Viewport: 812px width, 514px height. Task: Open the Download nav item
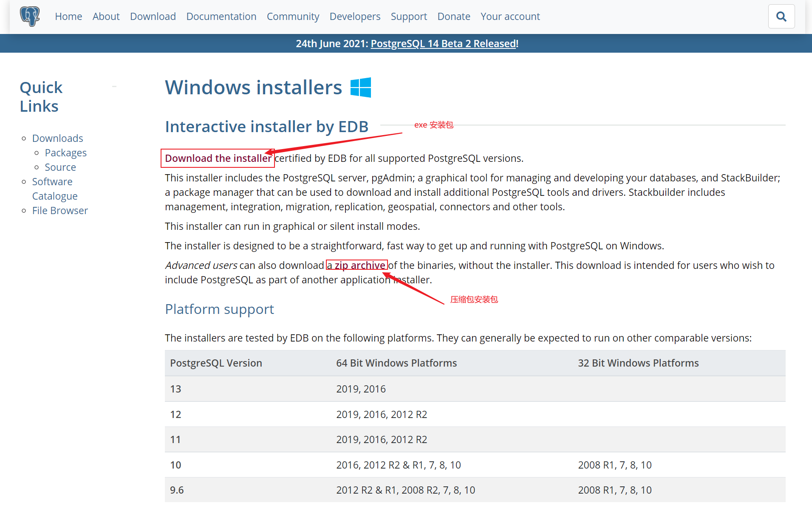point(153,17)
